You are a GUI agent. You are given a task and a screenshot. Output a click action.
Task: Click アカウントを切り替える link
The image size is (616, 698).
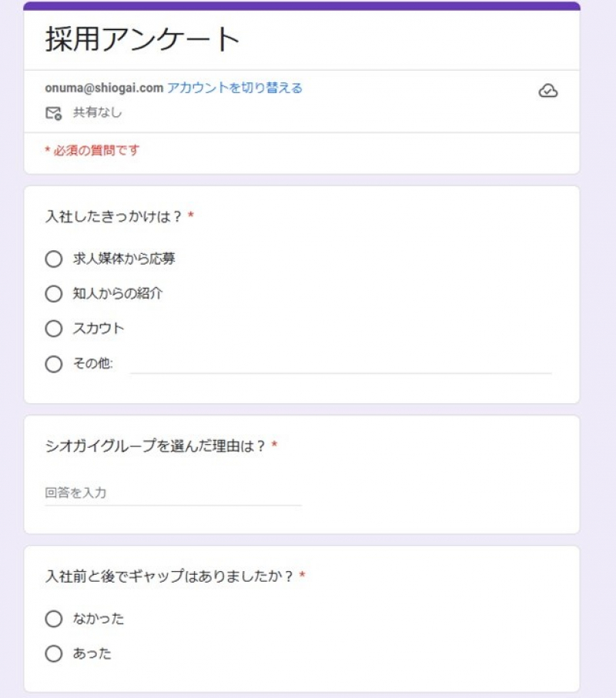[235, 88]
